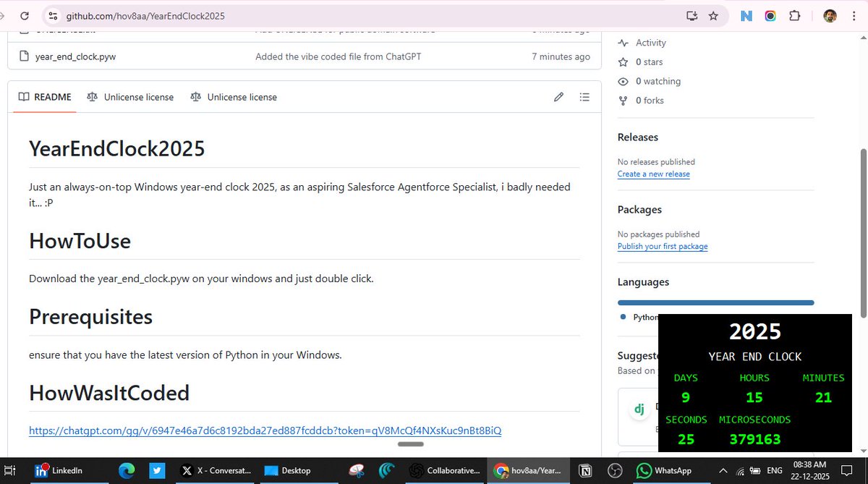Open the blue N browser extension
The height and width of the screenshot is (484, 868).
[746, 15]
